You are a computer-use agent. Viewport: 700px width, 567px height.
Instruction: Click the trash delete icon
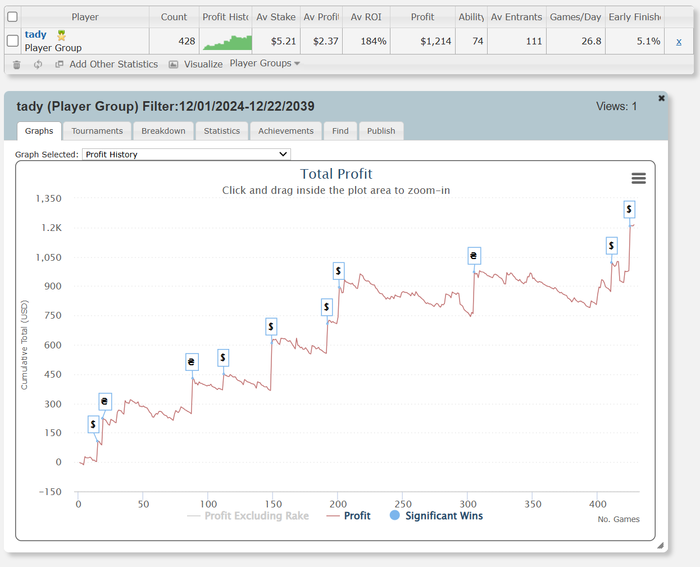tap(17, 65)
